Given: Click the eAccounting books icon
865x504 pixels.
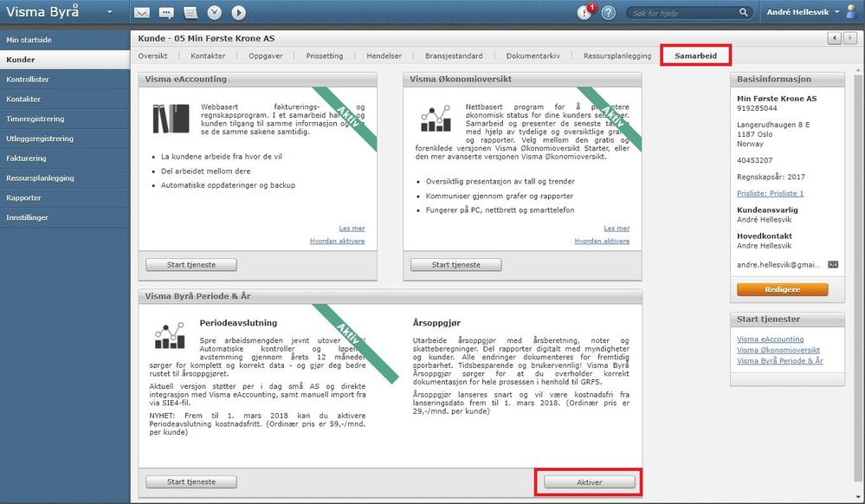Looking at the screenshot, I should coord(171,118).
